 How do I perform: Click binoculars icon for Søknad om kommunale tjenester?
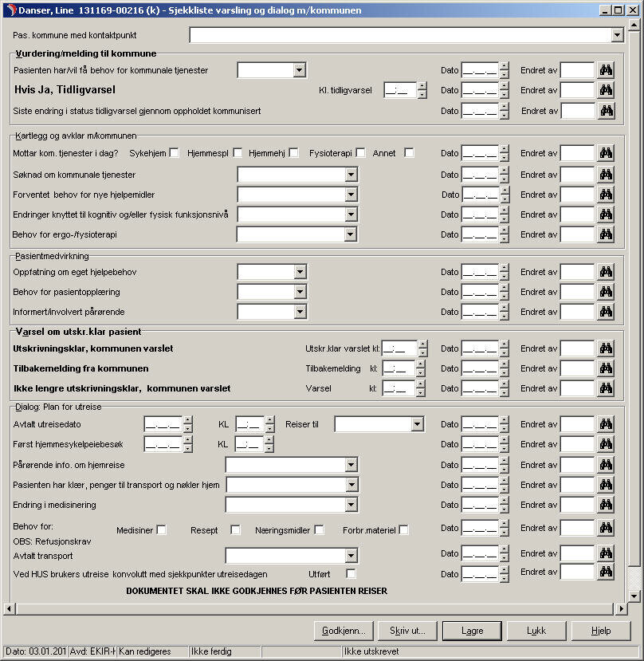pyautogui.click(x=606, y=175)
